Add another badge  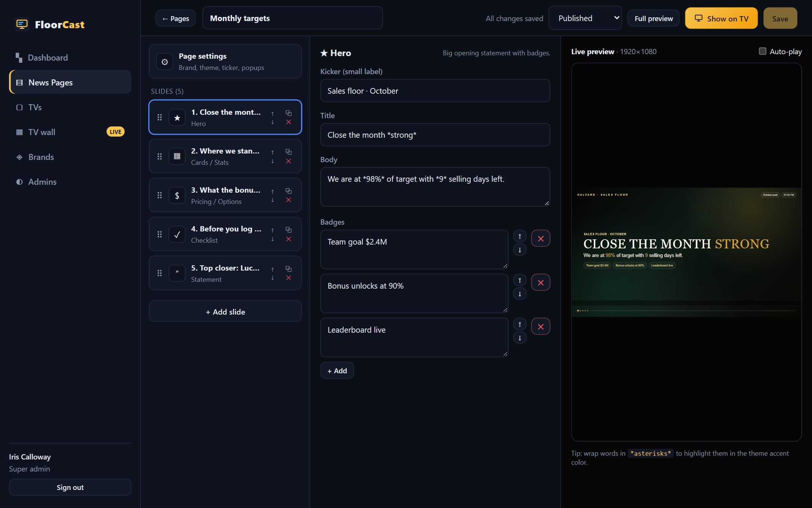(x=337, y=371)
